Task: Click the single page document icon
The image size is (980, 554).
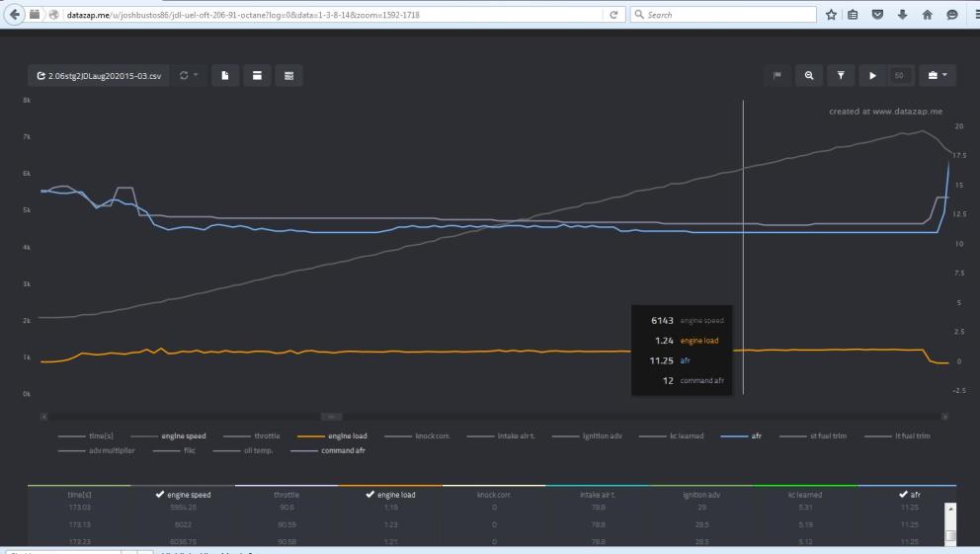Action: coord(224,75)
